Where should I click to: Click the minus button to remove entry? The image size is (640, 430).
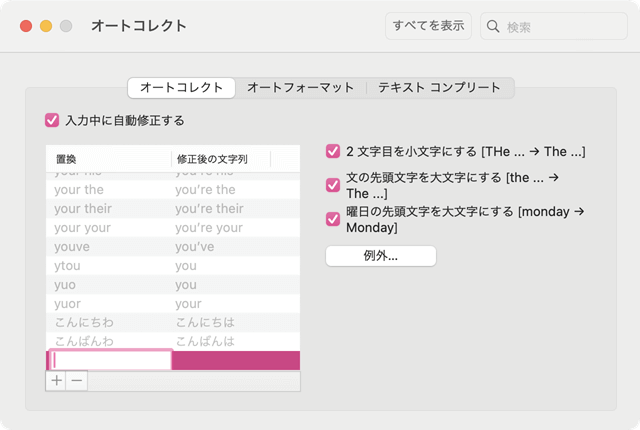[77, 381]
